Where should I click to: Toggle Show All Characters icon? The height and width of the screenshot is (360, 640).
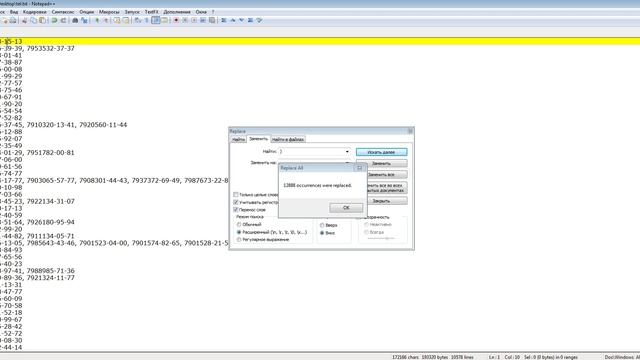pyautogui.click(x=147, y=20)
